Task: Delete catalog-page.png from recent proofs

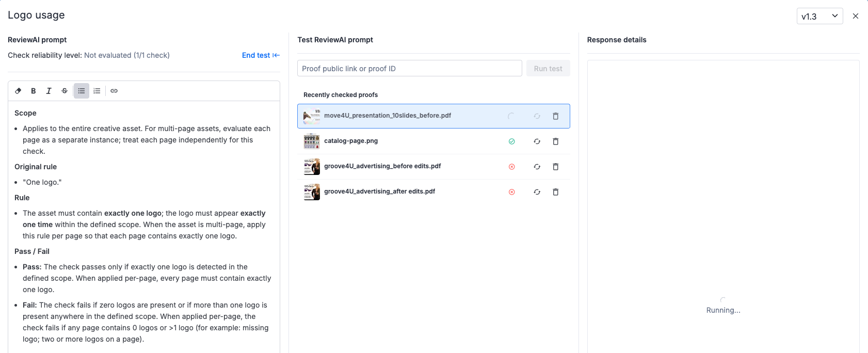Action: pyautogui.click(x=556, y=141)
